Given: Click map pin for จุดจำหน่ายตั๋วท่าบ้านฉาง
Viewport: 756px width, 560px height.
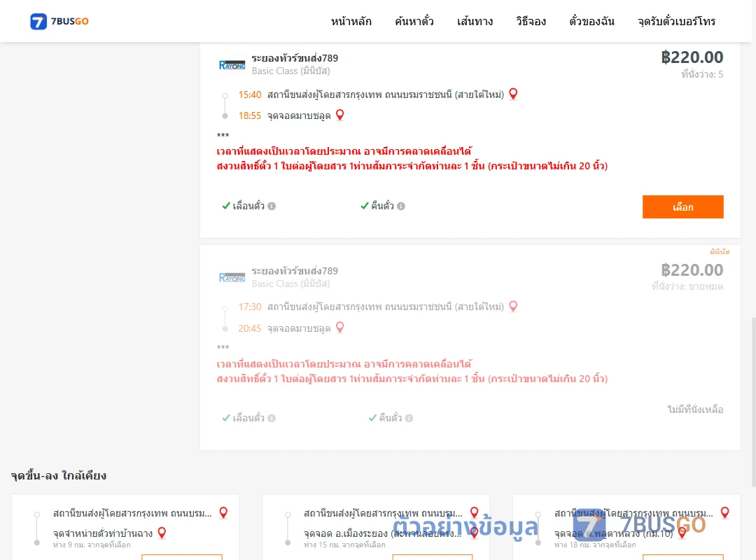Looking at the screenshot, I should pos(162,533).
